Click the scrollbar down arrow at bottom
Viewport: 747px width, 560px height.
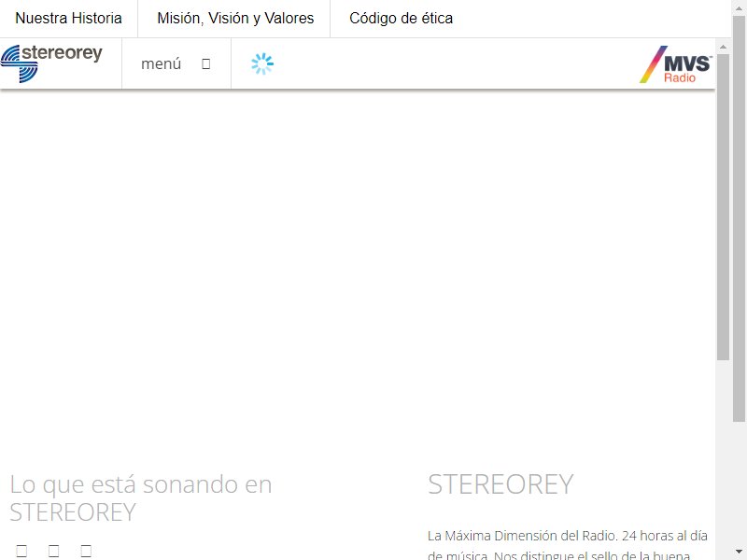739,552
